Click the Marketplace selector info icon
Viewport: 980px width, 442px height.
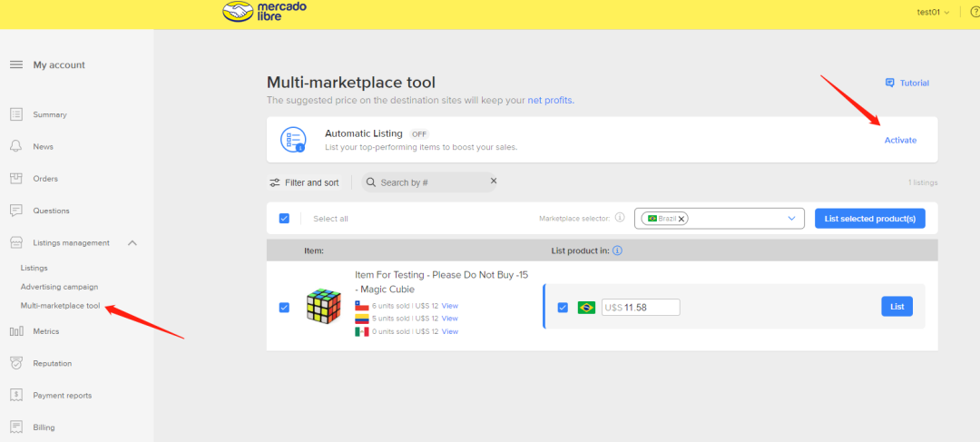coord(620,218)
